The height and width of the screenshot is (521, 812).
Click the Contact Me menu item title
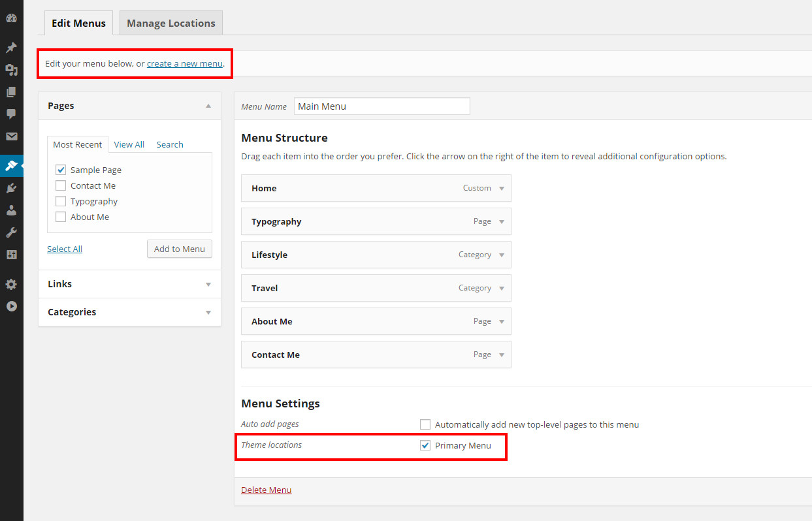(x=276, y=355)
